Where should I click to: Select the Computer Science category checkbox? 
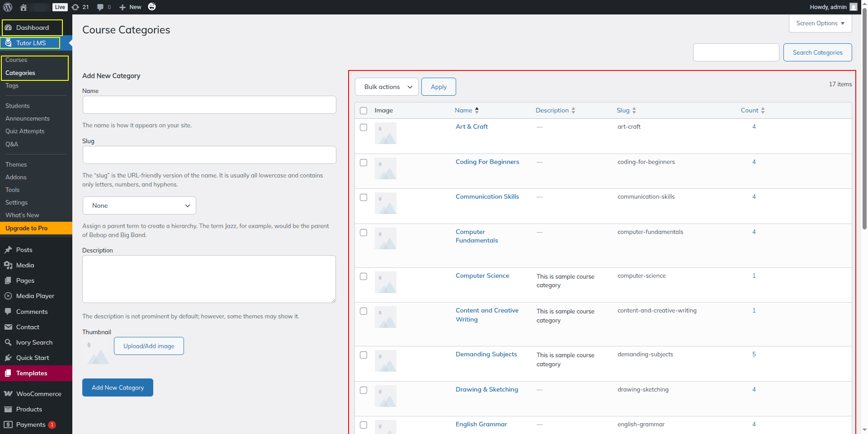pos(363,276)
